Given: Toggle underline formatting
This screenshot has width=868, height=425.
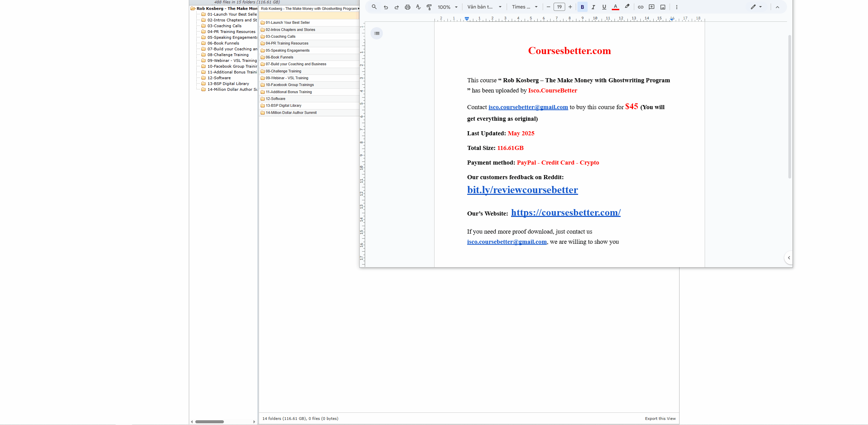Looking at the screenshot, I should tap(604, 7).
